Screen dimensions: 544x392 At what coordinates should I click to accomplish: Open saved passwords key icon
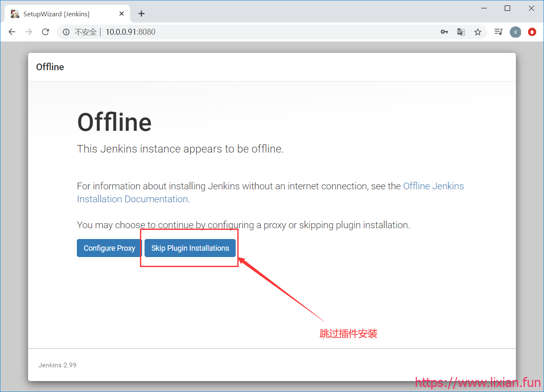[444, 32]
